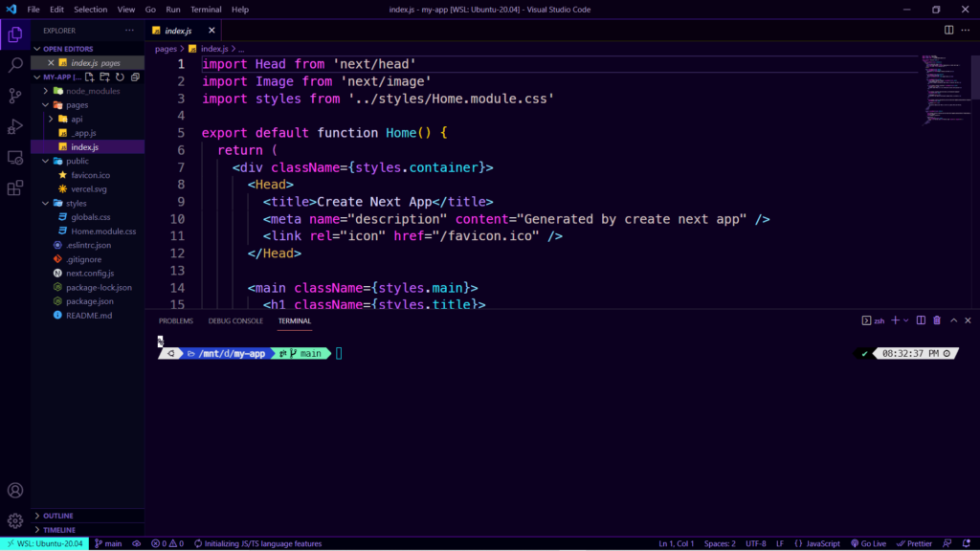
Task: Split the editor right
Action: [x=949, y=30]
